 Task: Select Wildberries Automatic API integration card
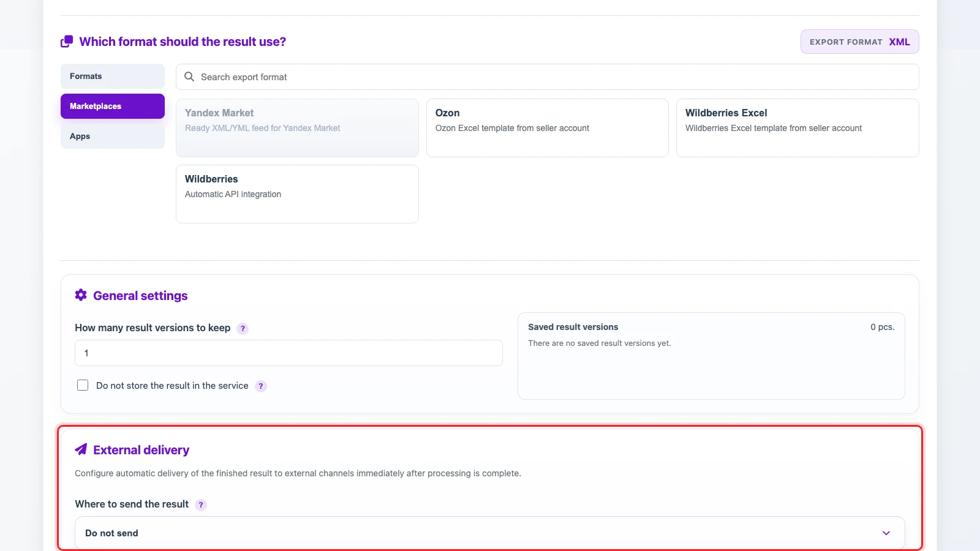(x=297, y=194)
